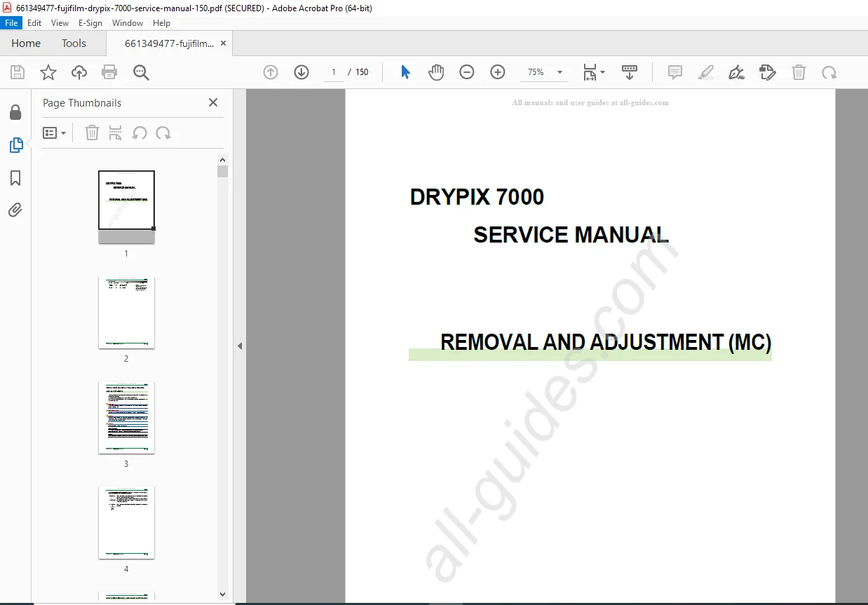Image resolution: width=868 pixels, height=605 pixels.
Task: Print the document using printer icon
Action: pyautogui.click(x=109, y=72)
